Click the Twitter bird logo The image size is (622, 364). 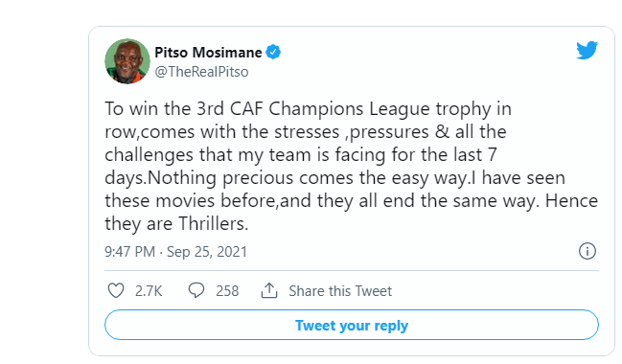pyautogui.click(x=587, y=50)
